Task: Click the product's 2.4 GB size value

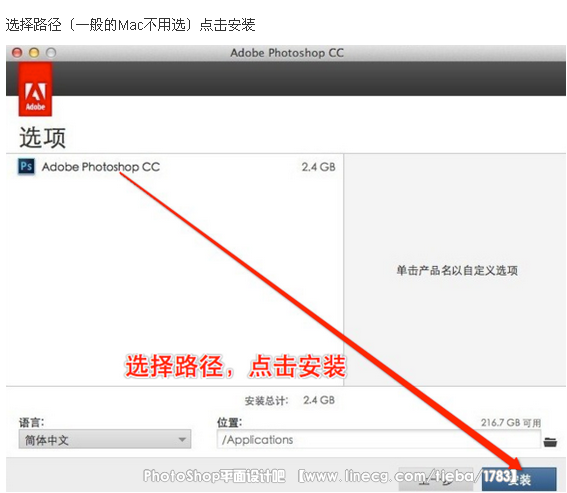Action: (x=319, y=167)
